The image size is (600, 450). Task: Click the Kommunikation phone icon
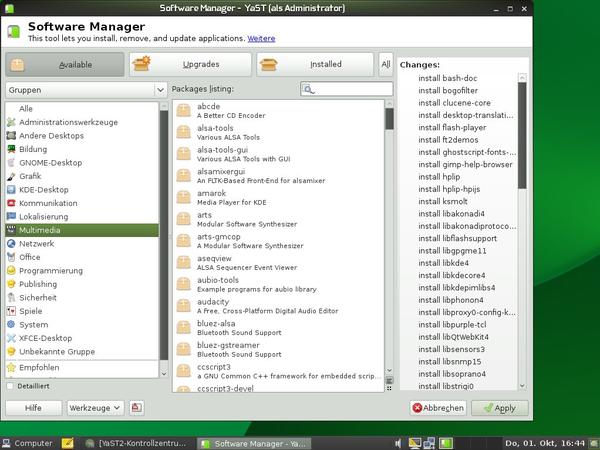tap(11, 203)
